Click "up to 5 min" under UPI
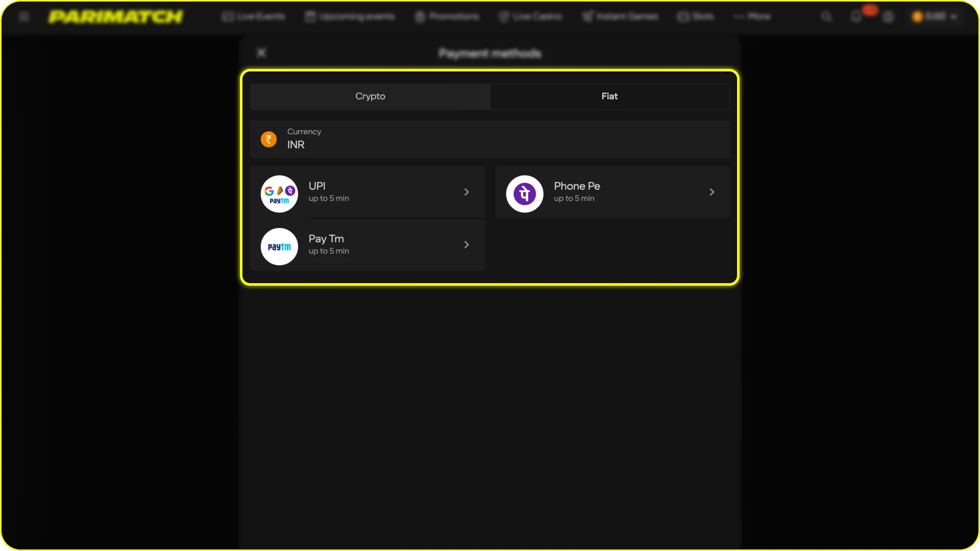This screenshot has width=980, height=551. tap(329, 198)
